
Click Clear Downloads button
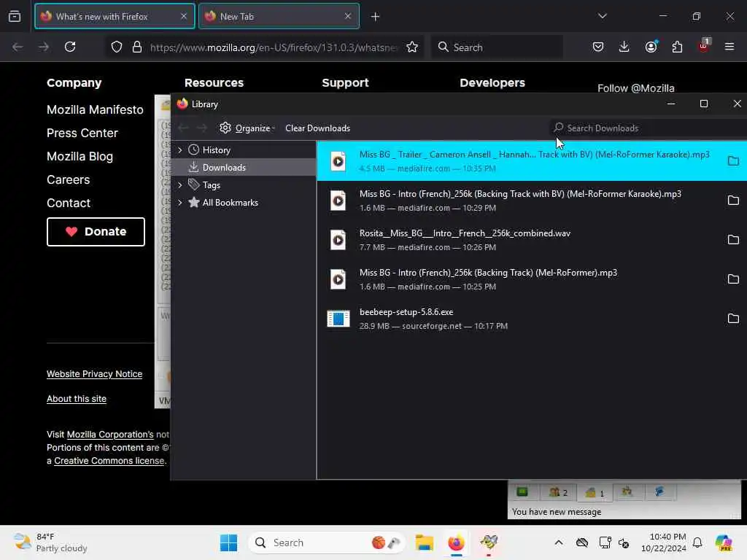pos(317,128)
